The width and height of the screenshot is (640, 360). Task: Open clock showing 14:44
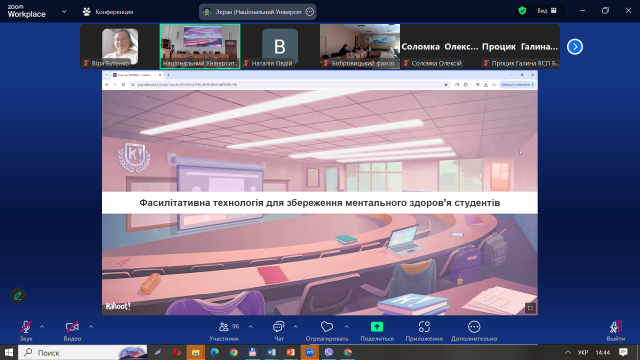(602, 352)
